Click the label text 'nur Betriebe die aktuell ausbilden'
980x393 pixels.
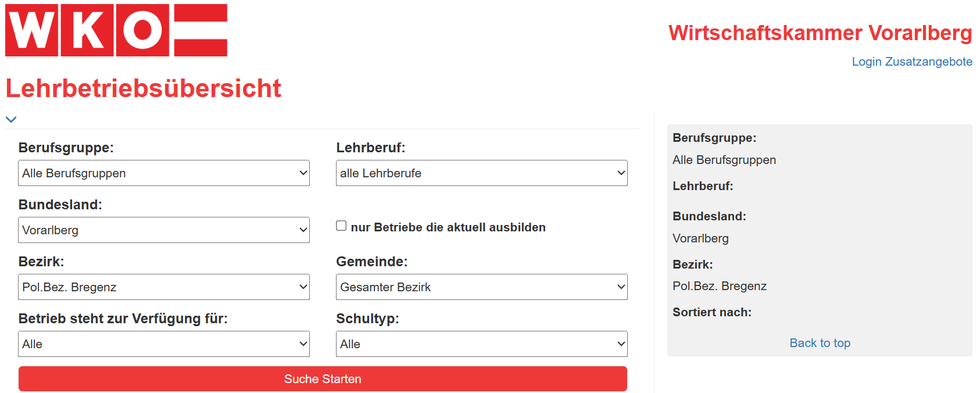(448, 227)
